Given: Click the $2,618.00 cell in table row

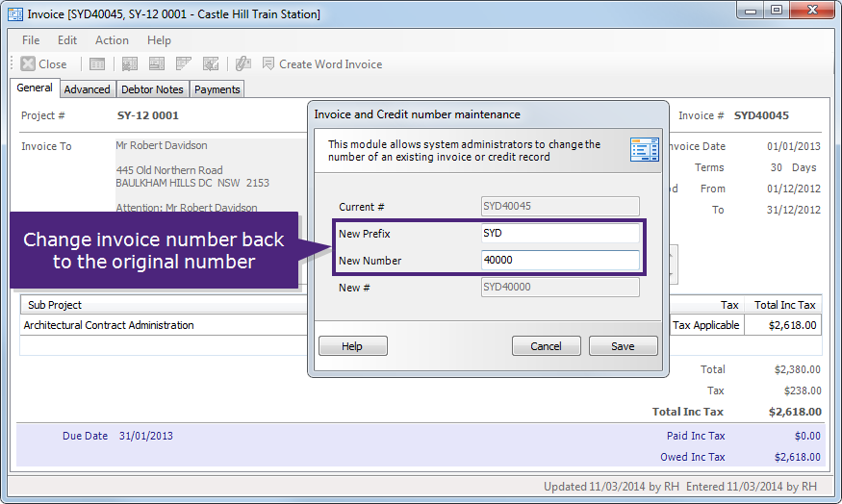Looking at the screenshot, I should 783,325.
